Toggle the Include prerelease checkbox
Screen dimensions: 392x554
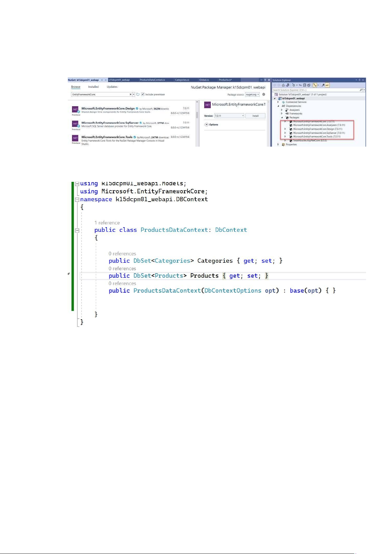(143, 94)
